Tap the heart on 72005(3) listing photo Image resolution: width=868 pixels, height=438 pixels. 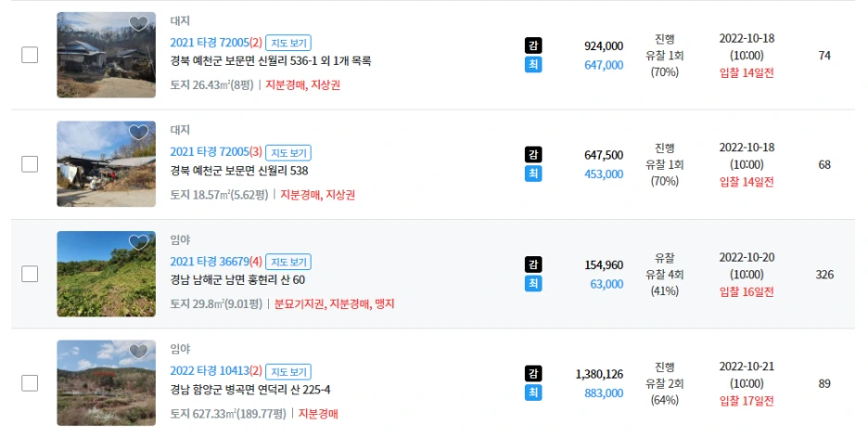click(x=138, y=133)
